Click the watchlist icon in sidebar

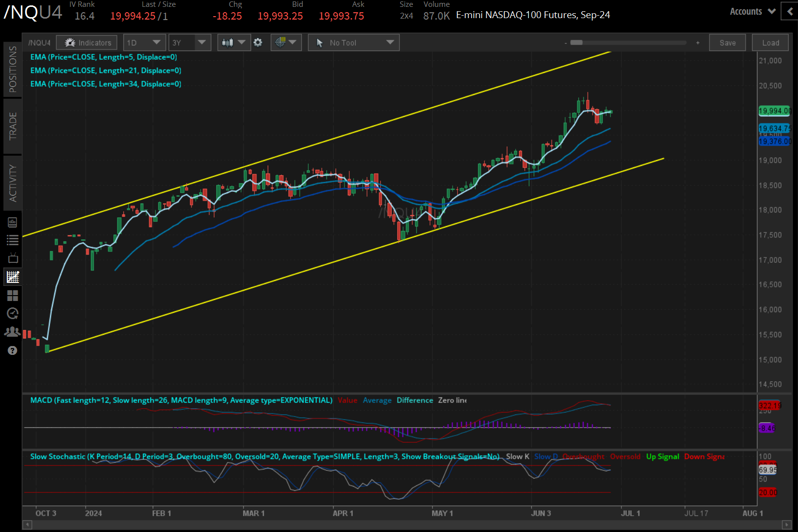click(x=13, y=240)
